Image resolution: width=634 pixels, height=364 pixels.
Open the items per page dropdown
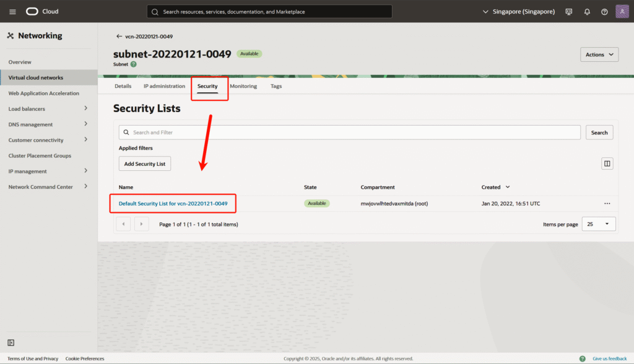pos(598,224)
